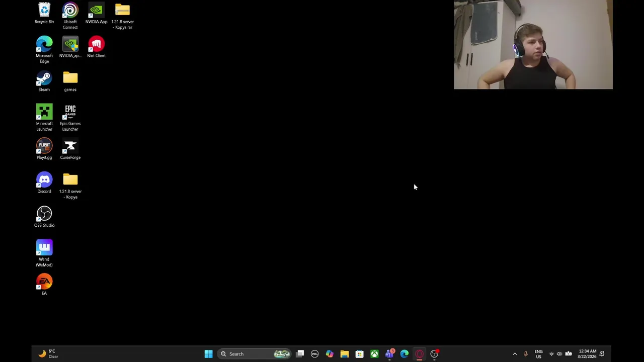
Task: Select the Microsoft Edge desktop icon
Action: pos(44,50)
